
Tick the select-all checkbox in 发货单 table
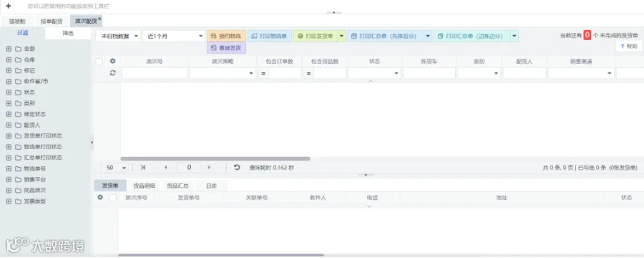click(113, 198)
